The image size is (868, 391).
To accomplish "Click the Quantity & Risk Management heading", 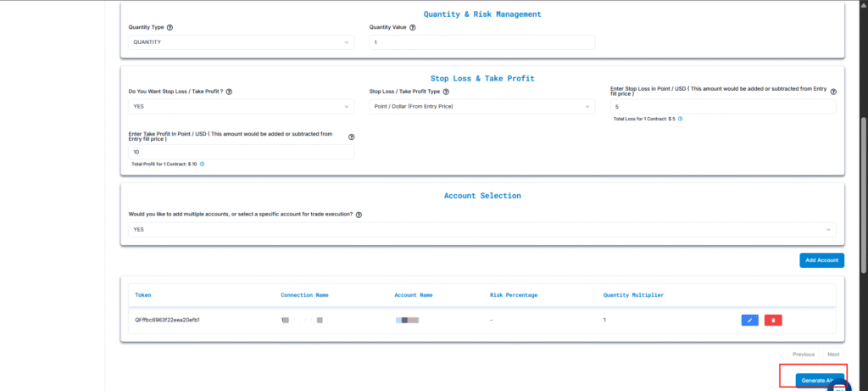I will click(482, 14).
